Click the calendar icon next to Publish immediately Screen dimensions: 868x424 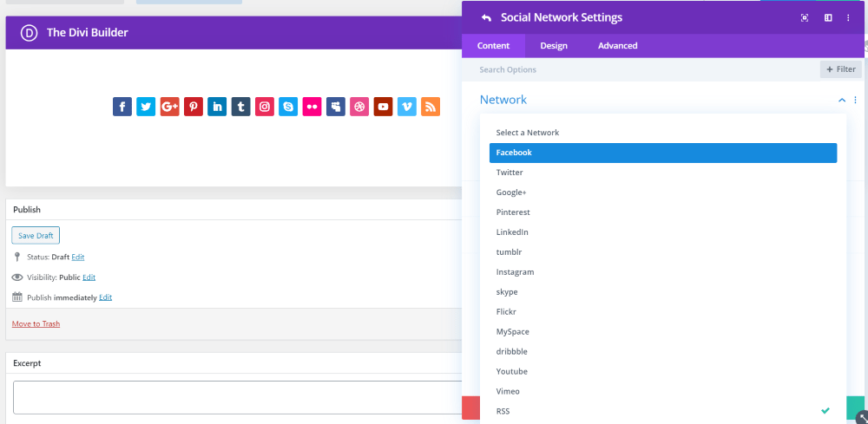coord(17,297)
